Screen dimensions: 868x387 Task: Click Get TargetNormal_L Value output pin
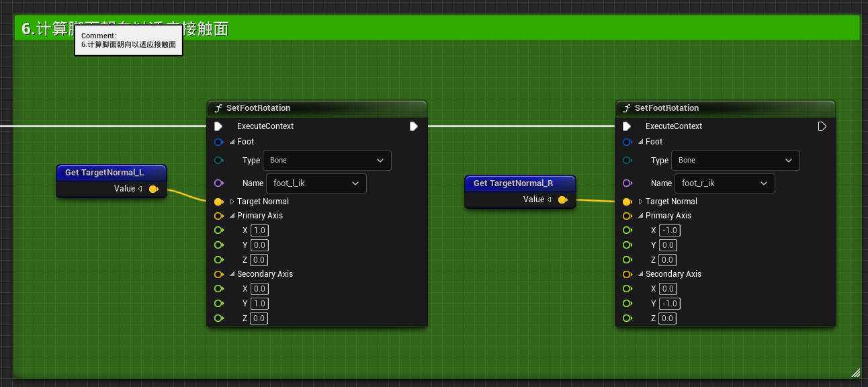click(x=154, y=189)
